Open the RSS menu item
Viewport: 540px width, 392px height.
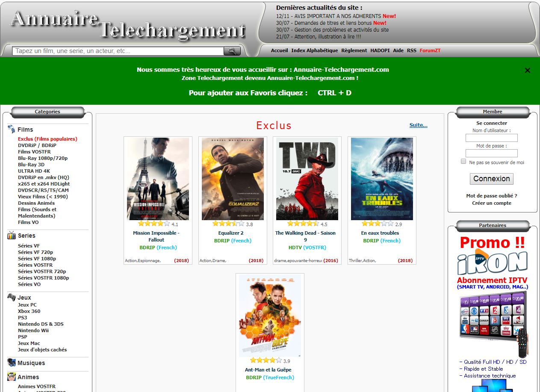[412, 50]
